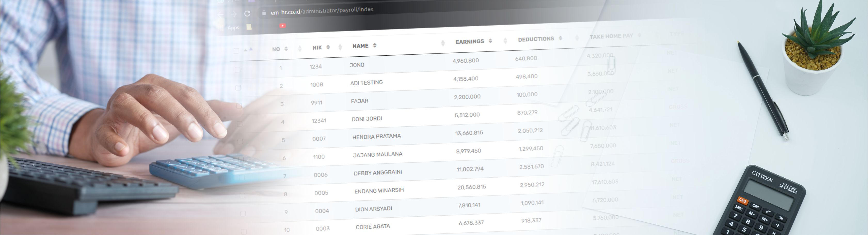Click the EARNINGS column header text
Screen dimensions: 868x235
[470, 42]
